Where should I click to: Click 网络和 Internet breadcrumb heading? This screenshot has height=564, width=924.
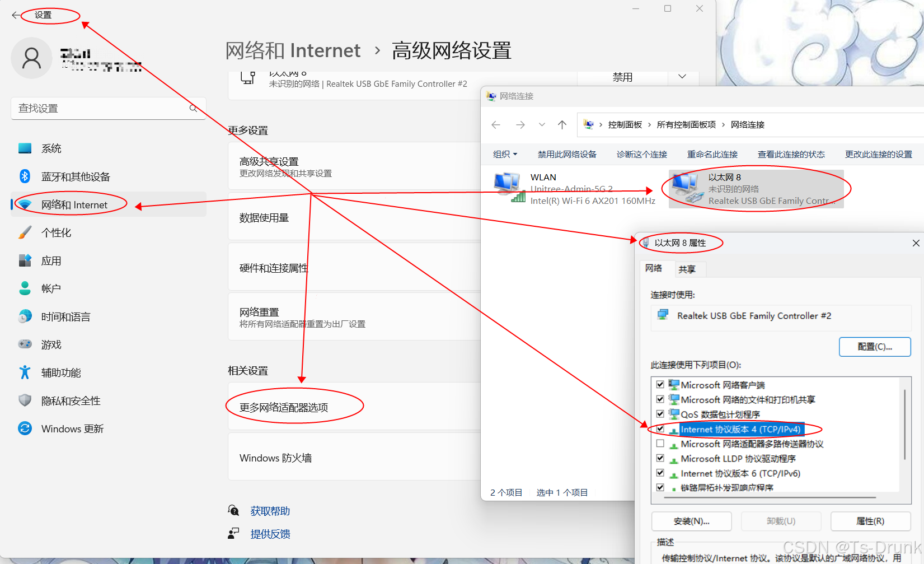click(x=293, y=50)
